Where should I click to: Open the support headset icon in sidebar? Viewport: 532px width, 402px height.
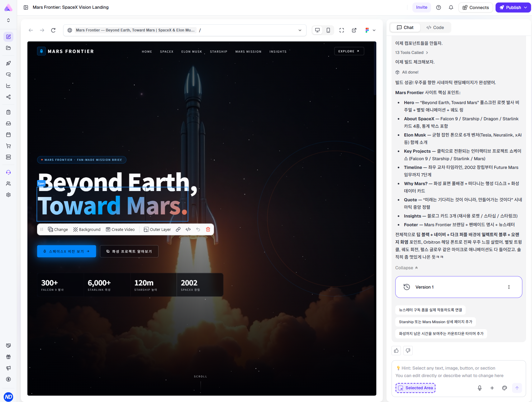[8, 172]
